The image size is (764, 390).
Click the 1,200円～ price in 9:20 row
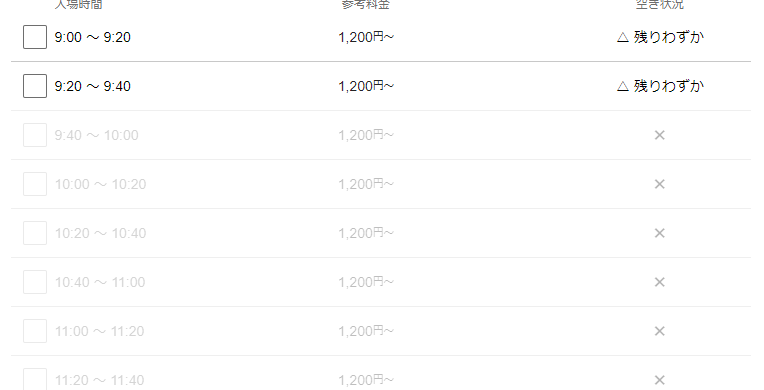coord(366,86)
